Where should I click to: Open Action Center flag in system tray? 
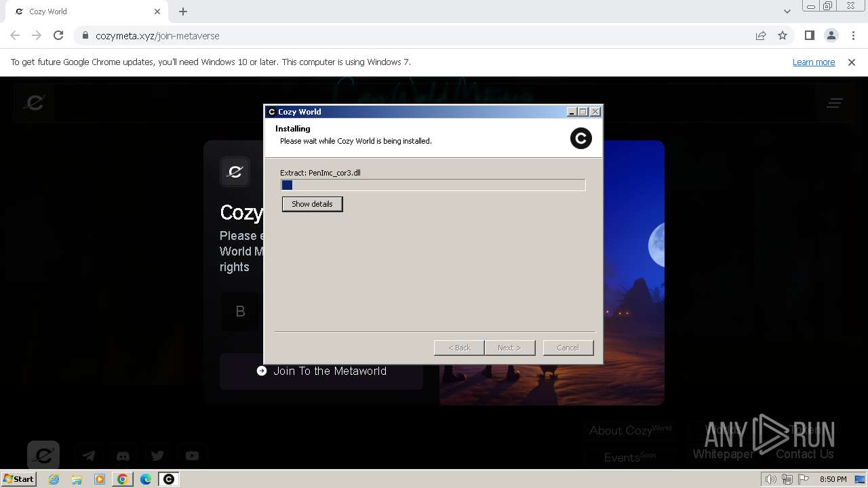pos(804,479)
